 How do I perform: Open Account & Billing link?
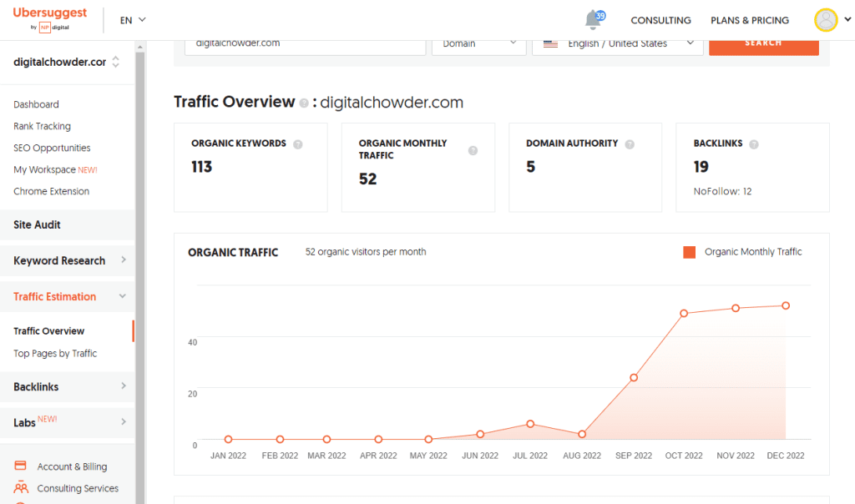pos(72,466)
